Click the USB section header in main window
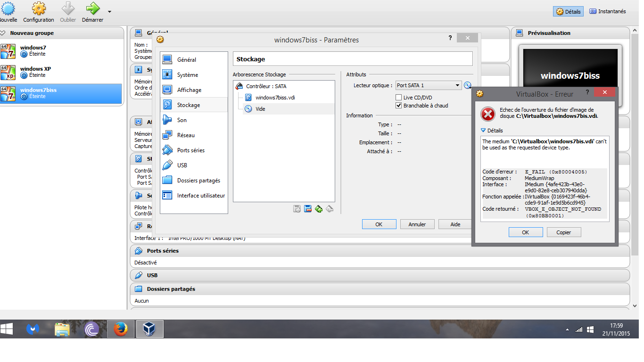644x362 pixels. (380, 275)
